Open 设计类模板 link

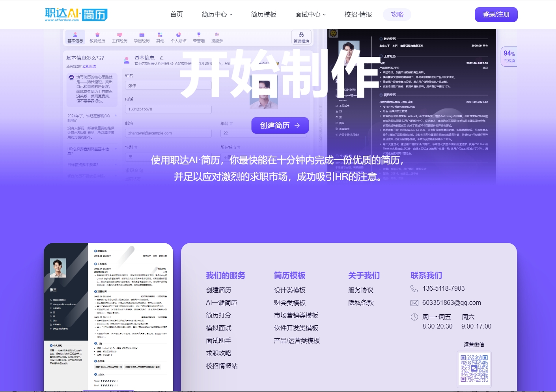click(x=290, y=290)
